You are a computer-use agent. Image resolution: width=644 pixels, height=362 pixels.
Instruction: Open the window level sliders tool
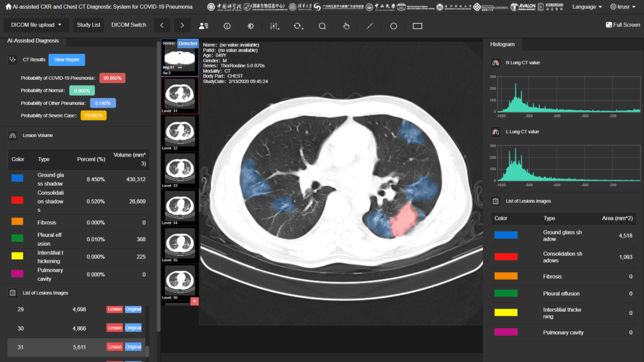tap(274, 26)
